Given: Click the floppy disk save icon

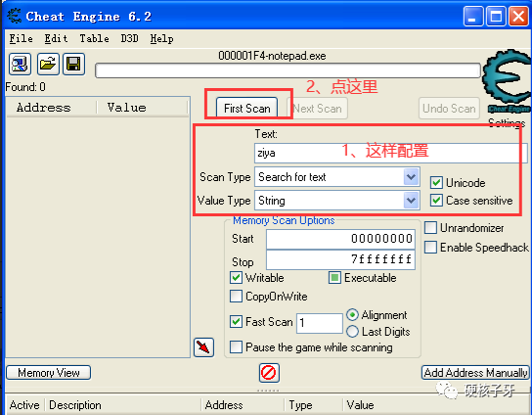Looking at the screenshot, I should coord(73,64).
